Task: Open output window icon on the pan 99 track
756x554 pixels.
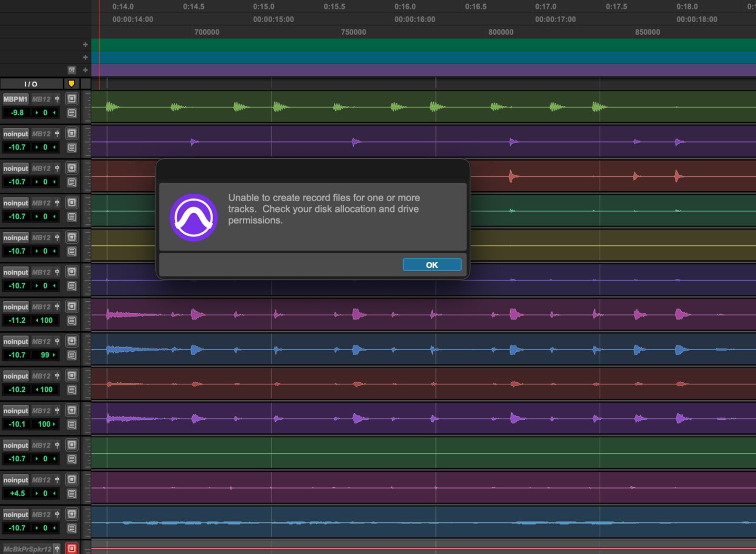Action: click(x=57, y=342)
